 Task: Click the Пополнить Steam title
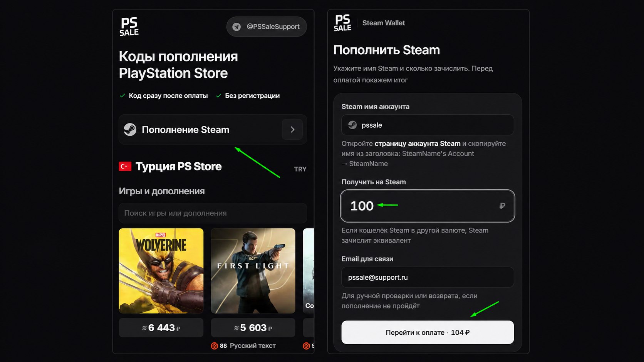[387, 50]
